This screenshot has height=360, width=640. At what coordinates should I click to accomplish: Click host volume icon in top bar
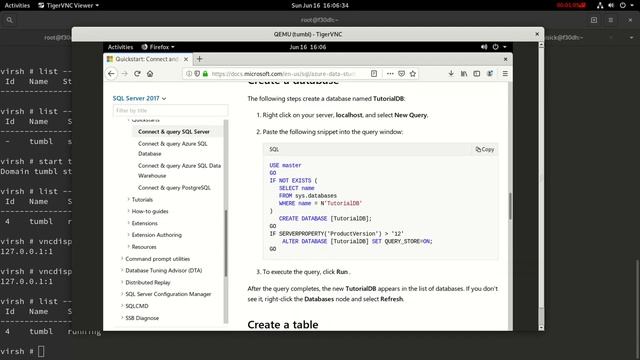click(x=611, y=5)
